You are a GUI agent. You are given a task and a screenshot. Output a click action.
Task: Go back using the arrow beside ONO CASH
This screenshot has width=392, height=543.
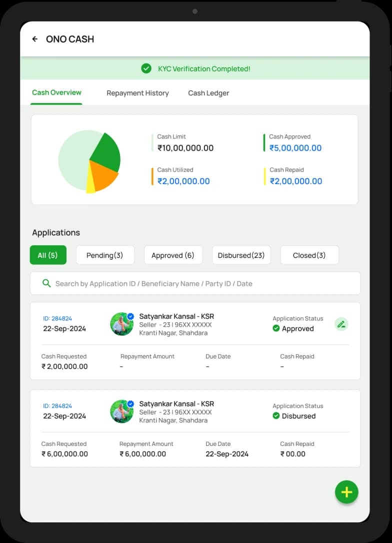coord(35,39)
